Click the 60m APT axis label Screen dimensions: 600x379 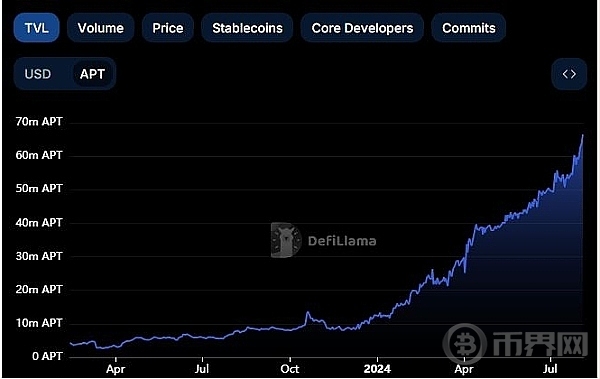(x=39, y=155)
